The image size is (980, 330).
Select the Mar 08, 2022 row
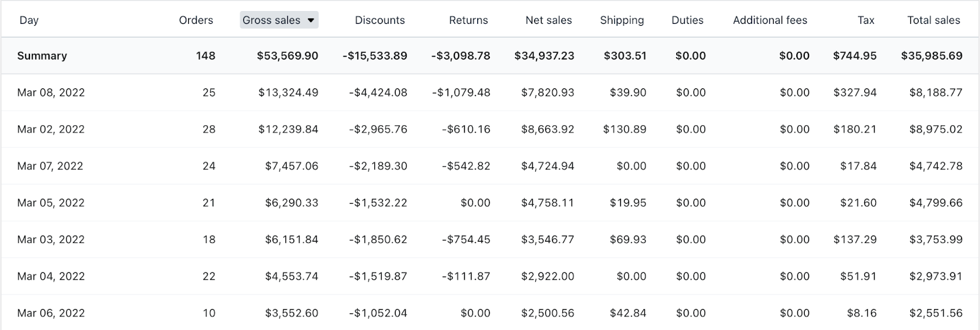pos(51,93)
